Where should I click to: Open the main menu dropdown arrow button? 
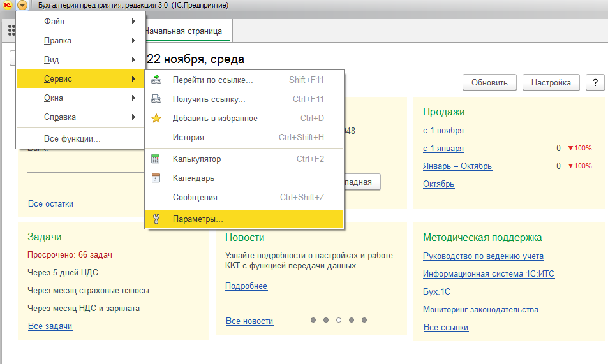coord(22,5)
